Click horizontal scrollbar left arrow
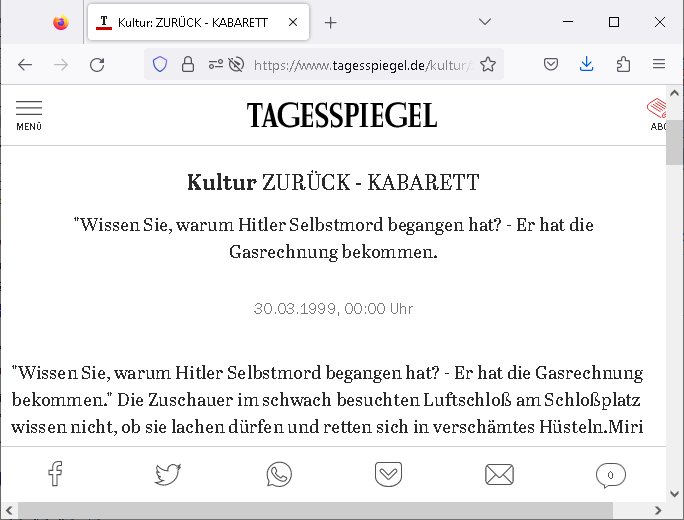 pyautogui.click(x=9, y=510)
